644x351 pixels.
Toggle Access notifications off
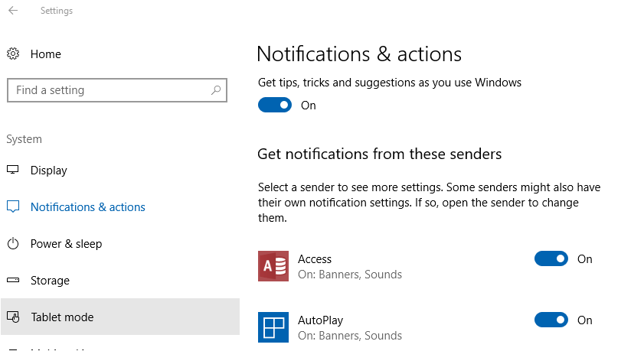(551, 258)
